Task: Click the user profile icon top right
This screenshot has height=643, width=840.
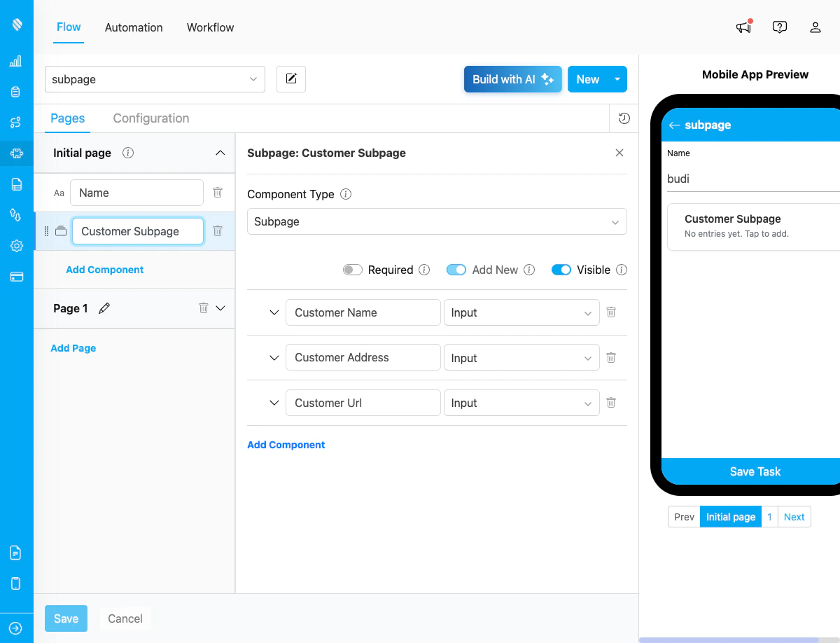Action: [815, 27]
